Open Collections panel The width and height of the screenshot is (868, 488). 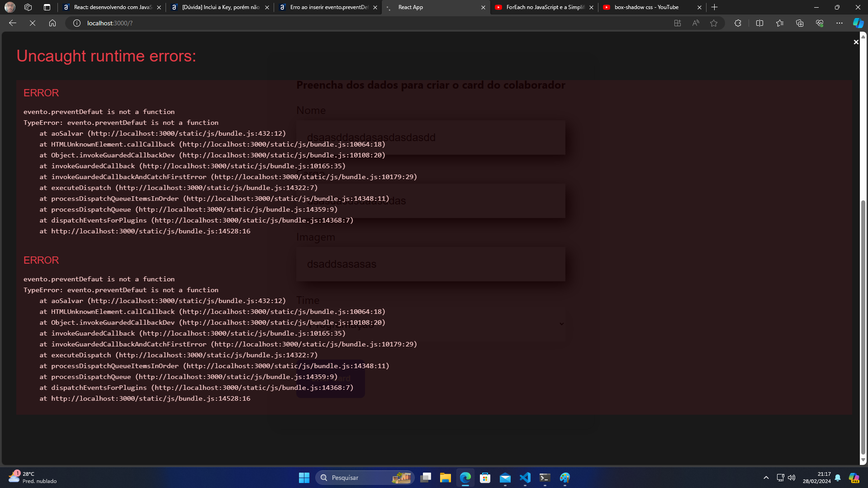[800, 23]
